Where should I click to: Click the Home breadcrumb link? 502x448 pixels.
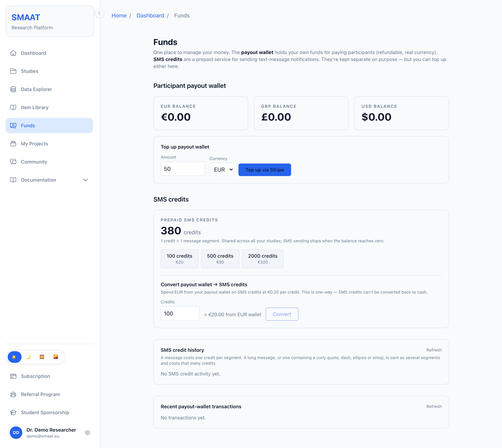point(119,16)
